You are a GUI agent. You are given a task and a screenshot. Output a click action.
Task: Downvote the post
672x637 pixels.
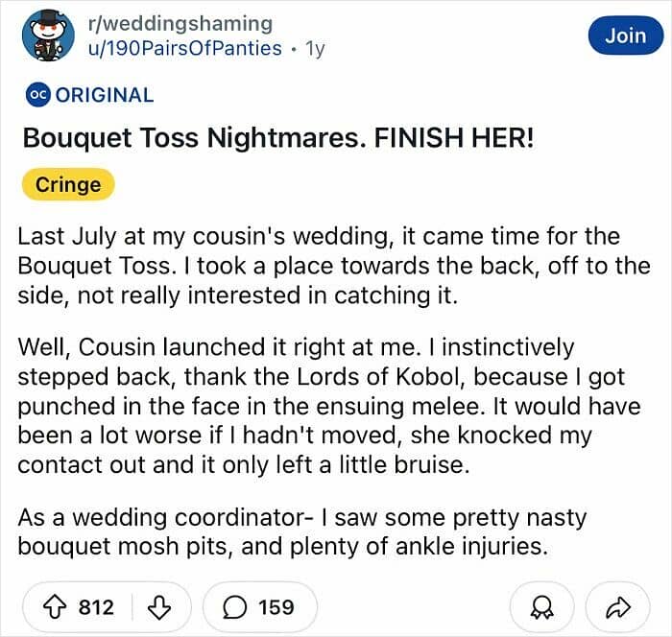pyautogui.click(x=161, y=606)
